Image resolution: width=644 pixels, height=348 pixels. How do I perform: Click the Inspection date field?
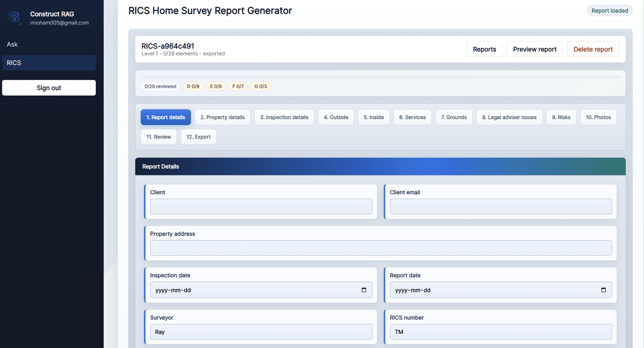point(261,290)
